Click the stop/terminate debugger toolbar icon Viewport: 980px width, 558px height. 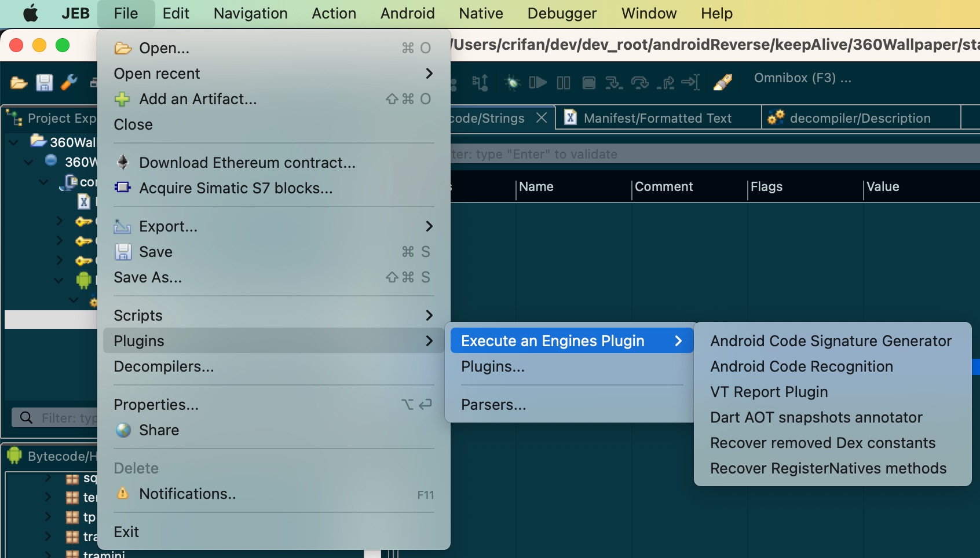[x=589, y=83]
